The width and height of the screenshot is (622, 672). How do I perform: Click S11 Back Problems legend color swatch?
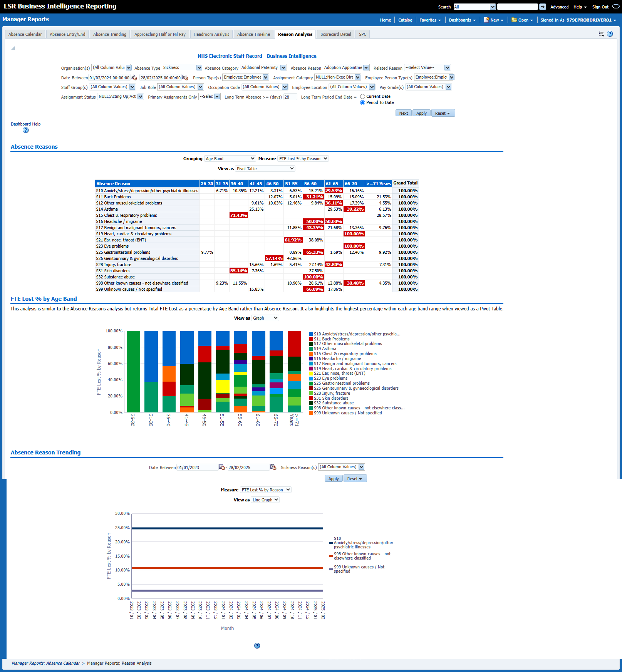pyautogui.click(x=311, y=339)
